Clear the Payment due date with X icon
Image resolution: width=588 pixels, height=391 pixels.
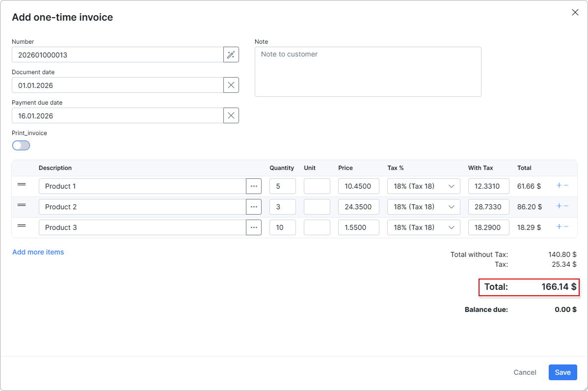click(x=231, y=115)
